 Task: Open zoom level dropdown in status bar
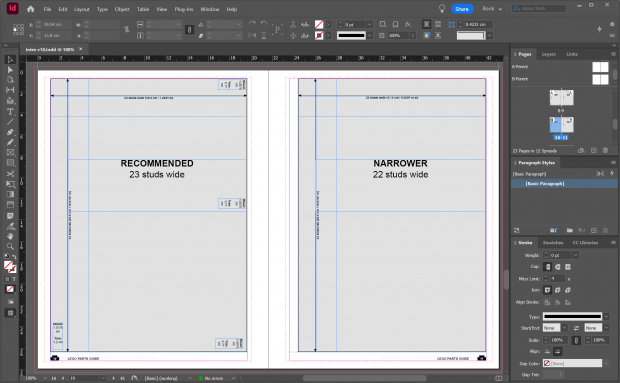45,378
